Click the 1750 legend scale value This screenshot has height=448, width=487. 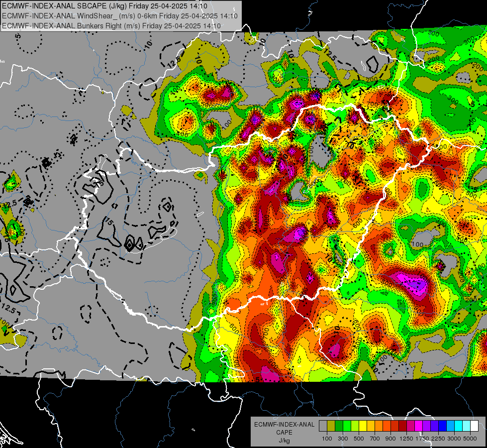(422, 439)
